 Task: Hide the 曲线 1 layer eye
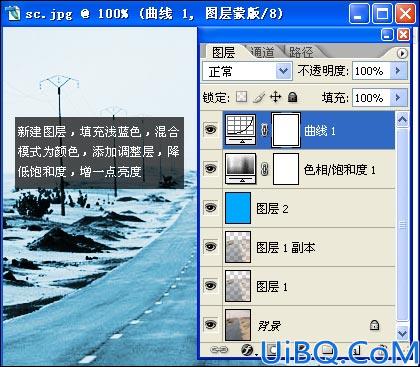(x=210, y=130)
